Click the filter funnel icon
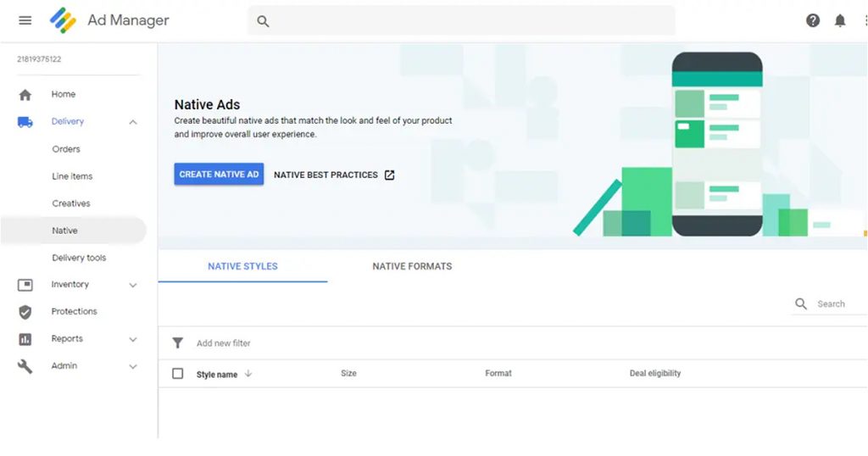Image resolution: width=868 pixels, height=456 pixels. (178, 343)
